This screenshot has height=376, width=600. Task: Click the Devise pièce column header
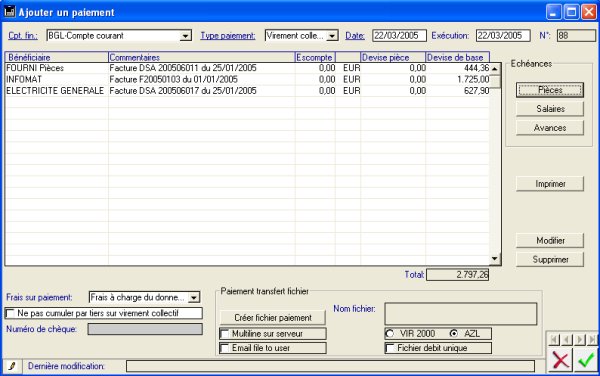393,57
